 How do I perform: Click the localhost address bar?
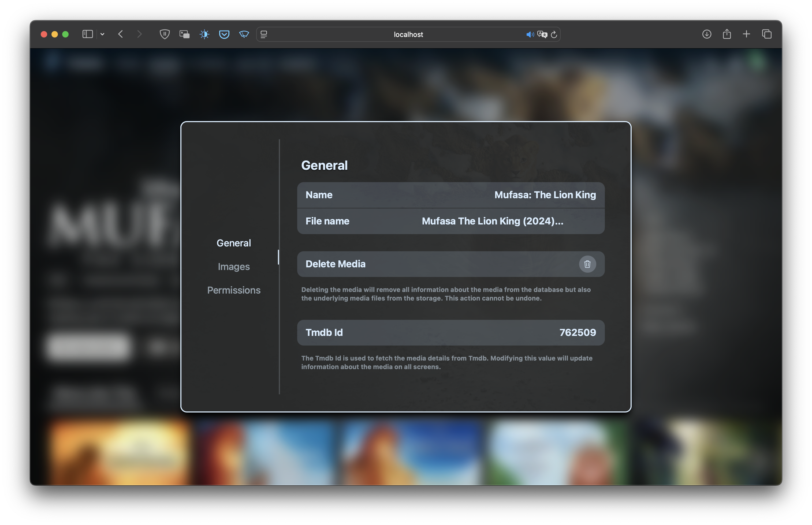click(408, 35)
